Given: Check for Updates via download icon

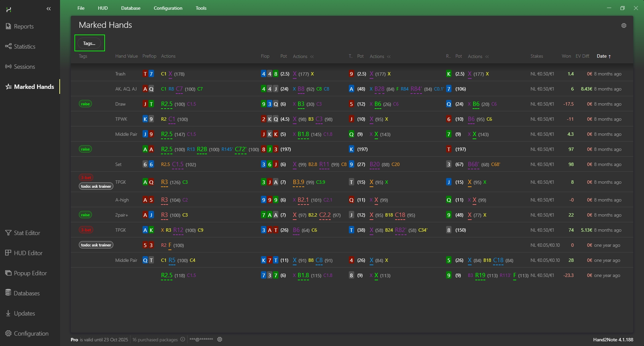Looking at the screenshot, I should click(8, 313).
